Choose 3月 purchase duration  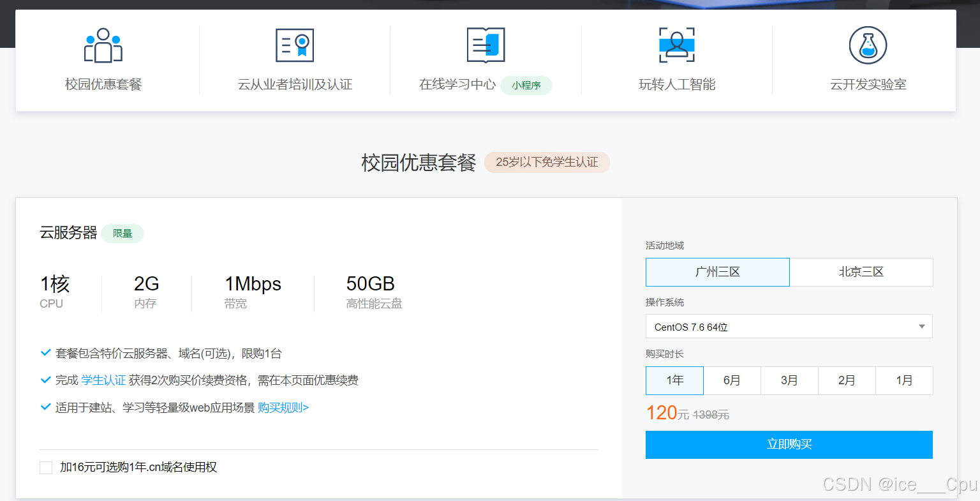tap(789, 380)
